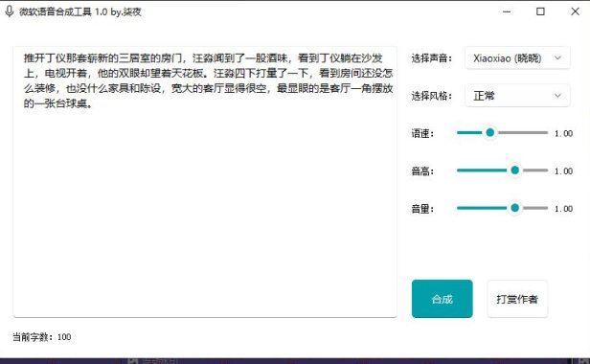Click the 选择声音 label
This screenshot has width=590, height=364.
point(432,58)
